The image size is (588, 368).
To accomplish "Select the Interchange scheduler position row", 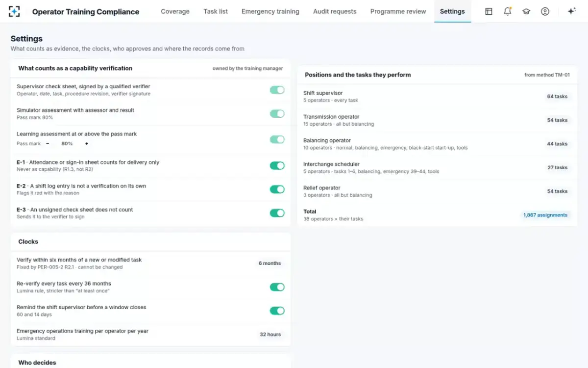I will [x=437, y=167].
